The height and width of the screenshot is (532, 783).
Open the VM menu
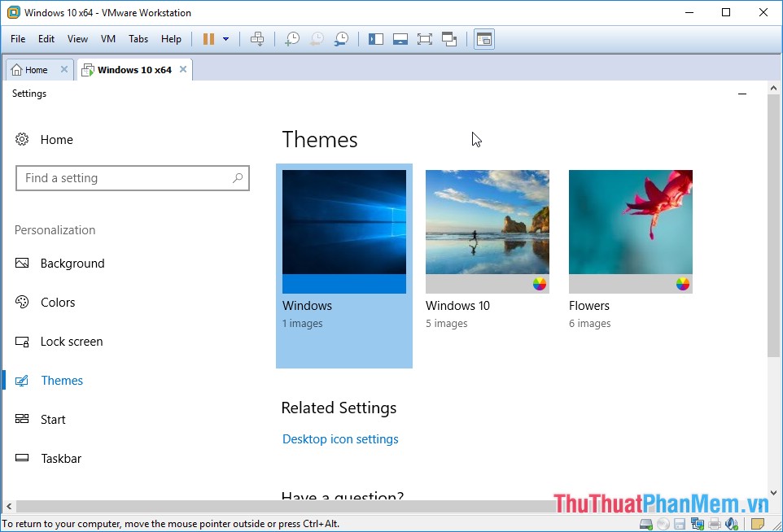(x=107, y=38)
